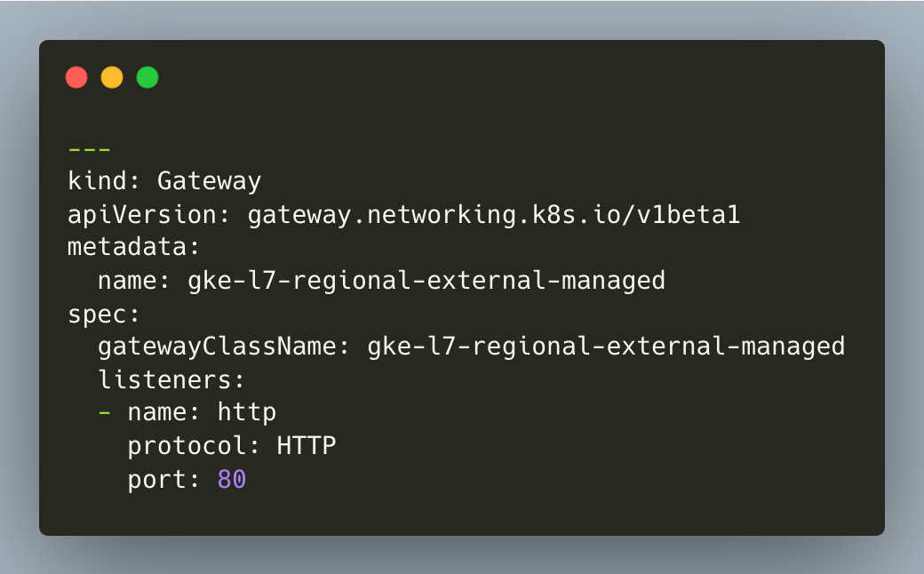Click the metadata key line
This screenshot has height=574, width=924.
point(134,247)
